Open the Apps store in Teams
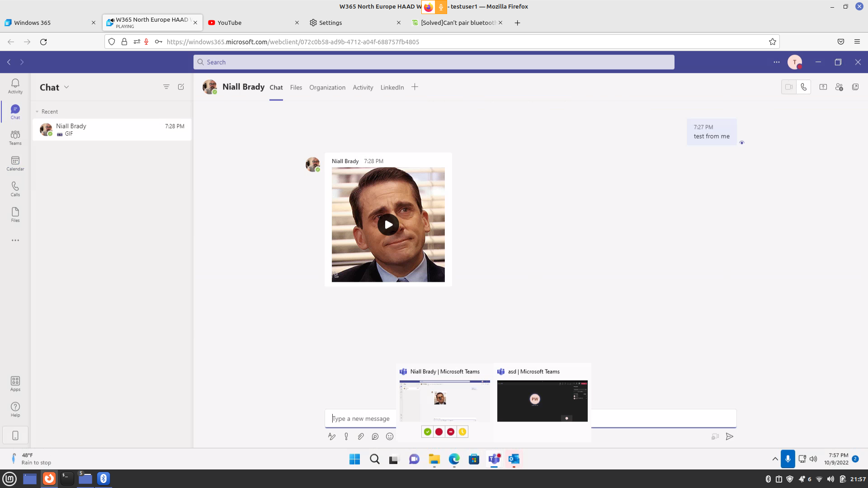868x488 pixels. [x=15, y=384]
